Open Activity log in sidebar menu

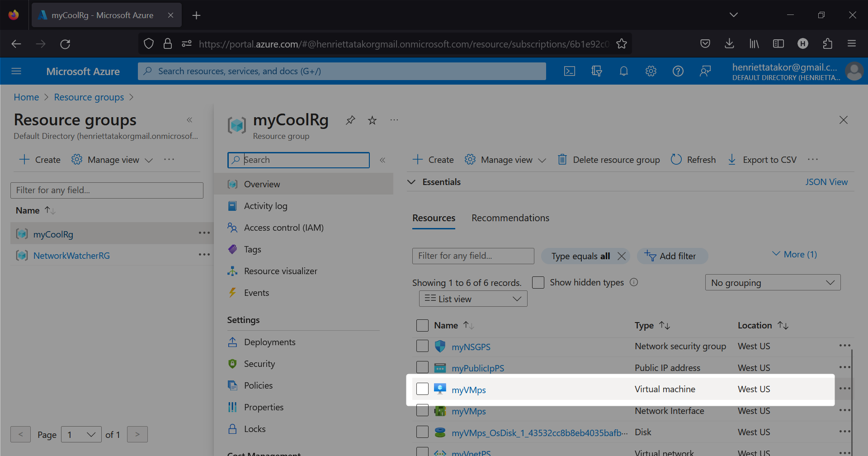click(x=265, y=206)
